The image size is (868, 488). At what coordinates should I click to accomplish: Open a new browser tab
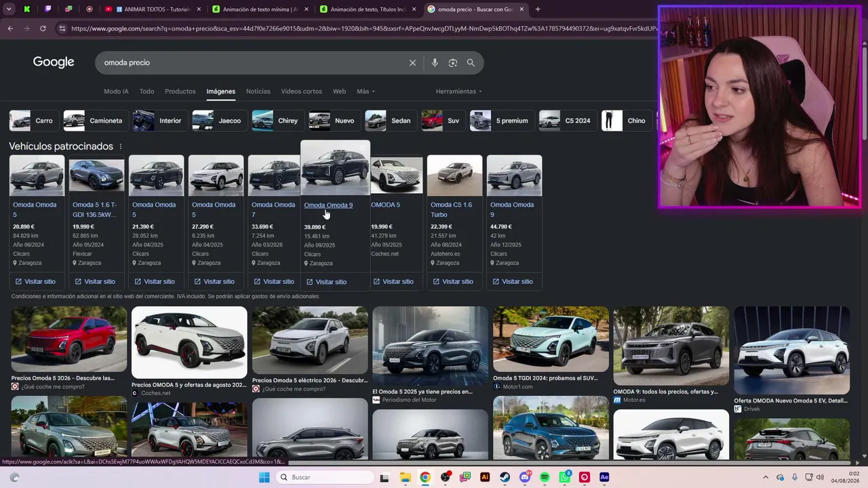(x=538, y=9)
